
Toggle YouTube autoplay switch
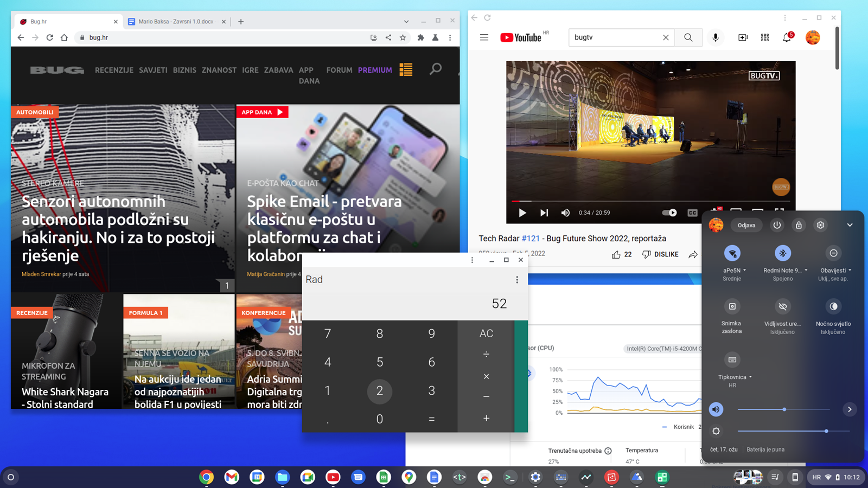click(669, 213)
